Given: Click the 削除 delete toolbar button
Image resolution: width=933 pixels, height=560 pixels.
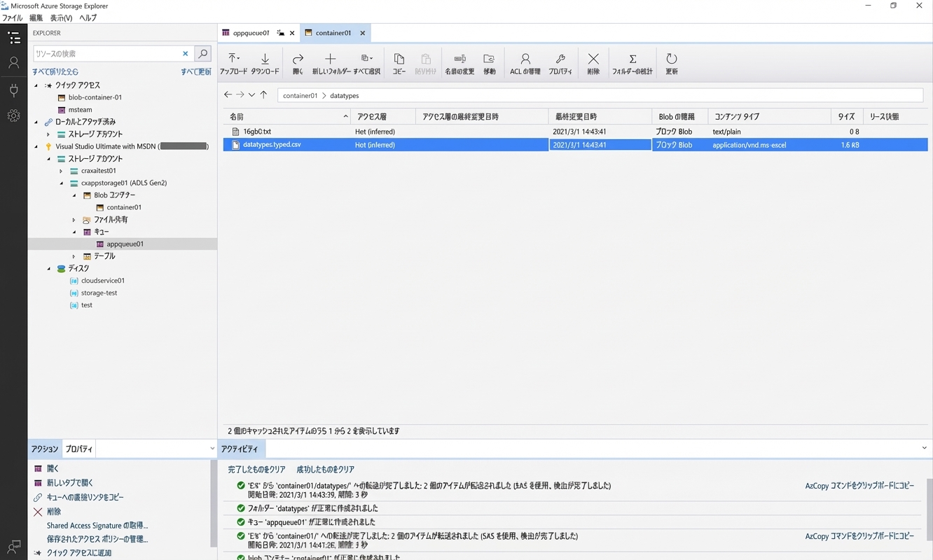Looking at the screenshot, I should tap(593, 64).
